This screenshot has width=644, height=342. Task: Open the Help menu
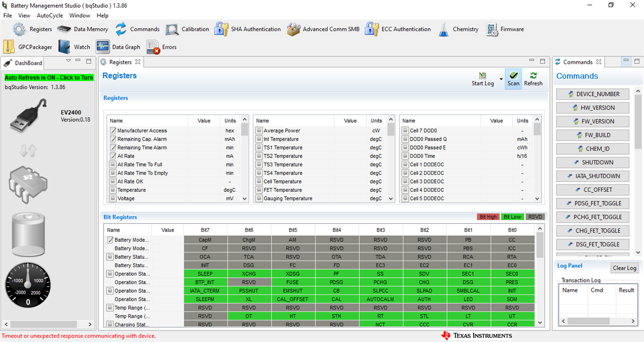pos(103,16)
